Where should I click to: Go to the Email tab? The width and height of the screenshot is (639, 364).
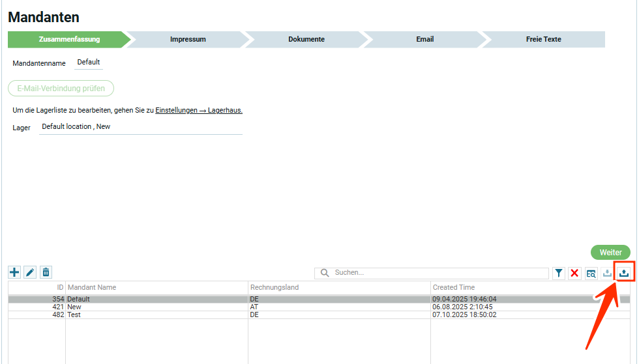(424, 39)
